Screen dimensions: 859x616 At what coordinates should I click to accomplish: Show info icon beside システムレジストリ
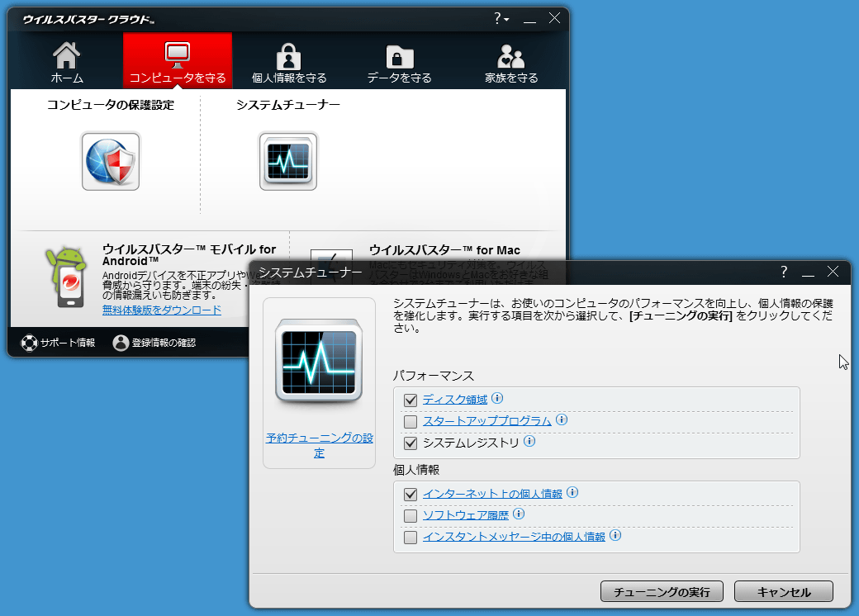pos(529,441)
